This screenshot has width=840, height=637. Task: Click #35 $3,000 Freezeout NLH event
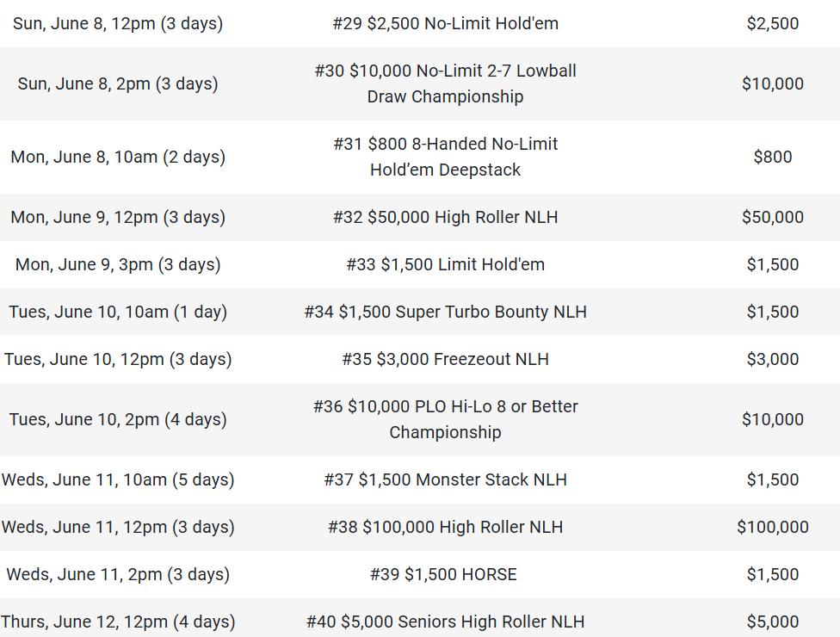tap(445, 359)
